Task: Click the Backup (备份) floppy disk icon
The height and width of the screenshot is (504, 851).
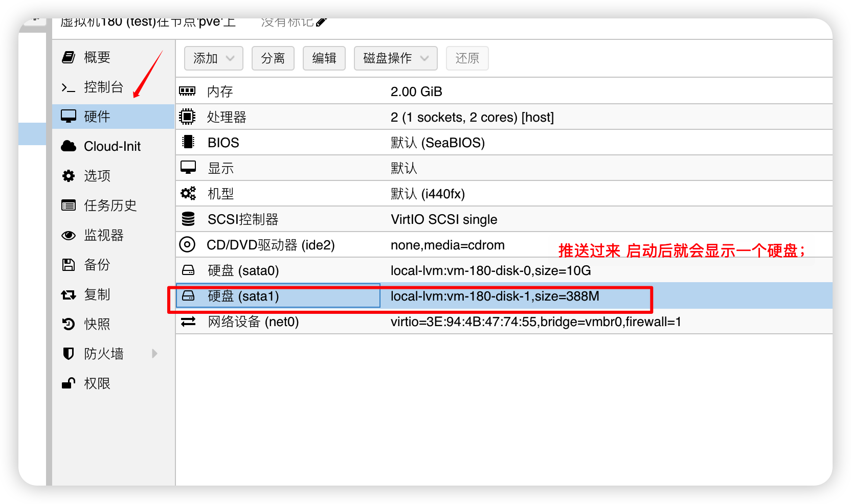Action: tap(69, 265)
